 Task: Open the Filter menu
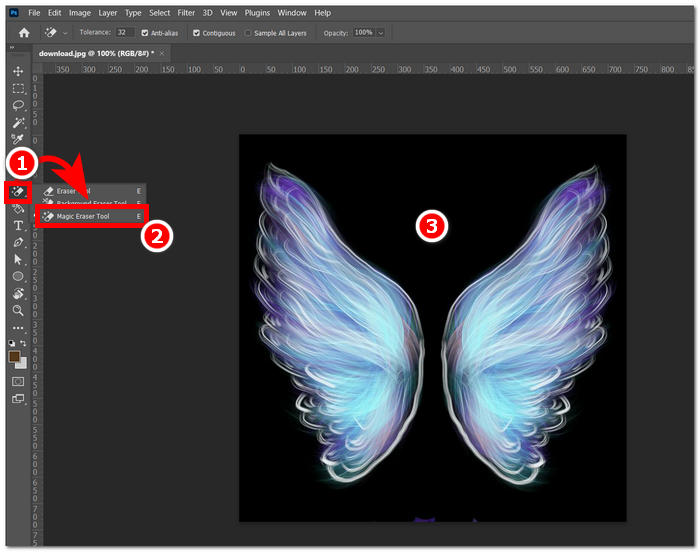tap(188, 13)
